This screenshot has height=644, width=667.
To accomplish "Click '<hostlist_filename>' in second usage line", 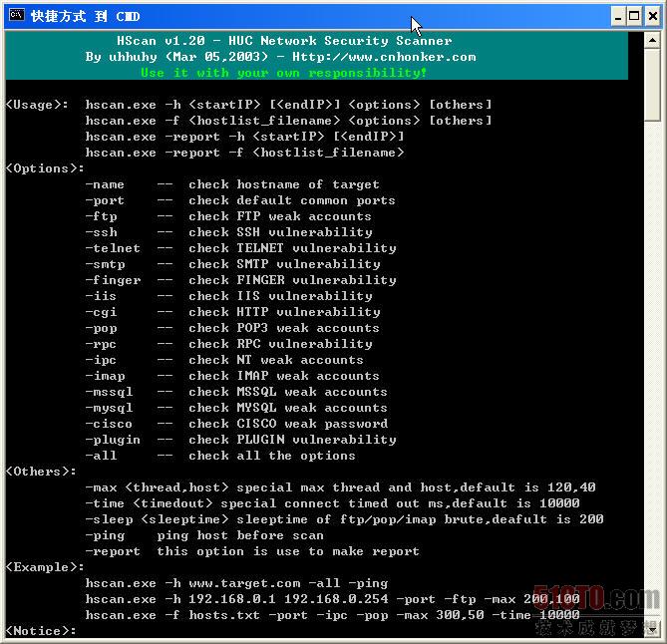I will (x=264, y=121).
